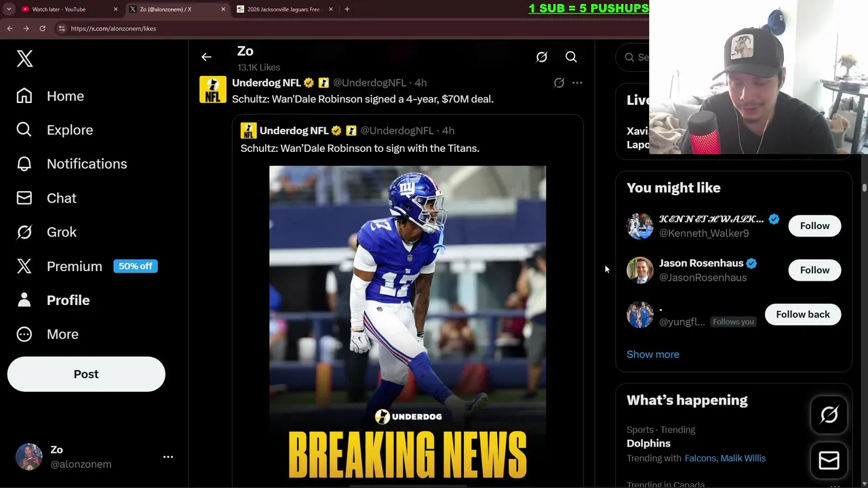Click site info icon in address bar
Screen dimensions: 868x488
(62, 28)
